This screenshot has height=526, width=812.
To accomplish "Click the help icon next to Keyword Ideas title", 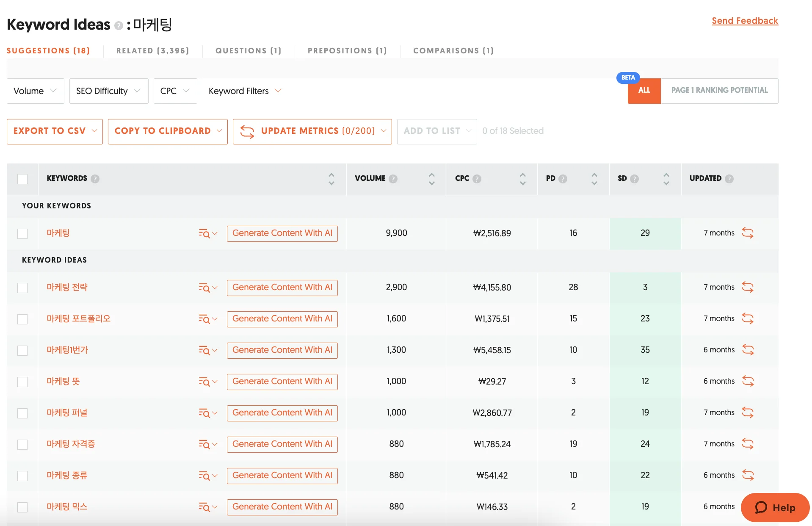I will (x=118, y=25).
